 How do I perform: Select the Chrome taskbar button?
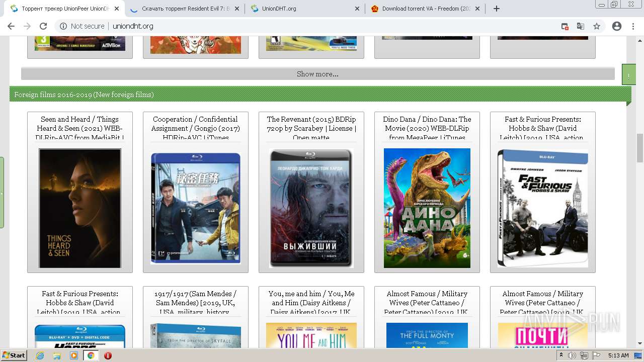[91, 355]
